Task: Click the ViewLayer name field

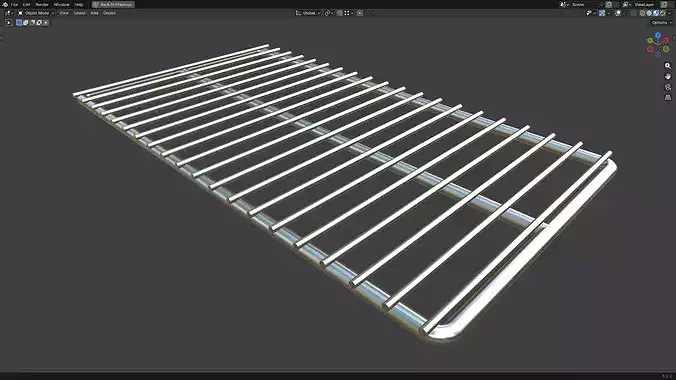Action: pos(645,4)
